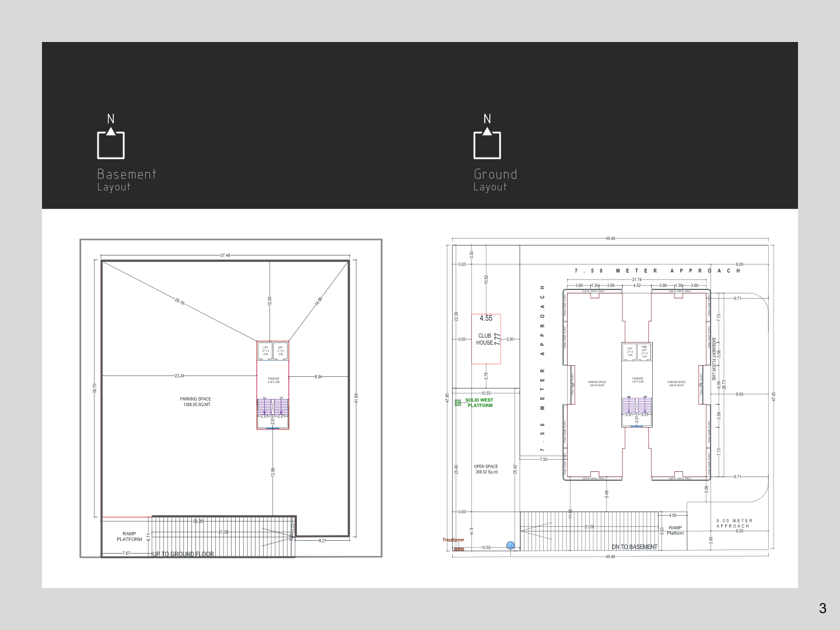Click the 4.50 dimension above RAMP Platform
Image resolution: width=840 pixels, height=630 pixels.
[673, 516]
